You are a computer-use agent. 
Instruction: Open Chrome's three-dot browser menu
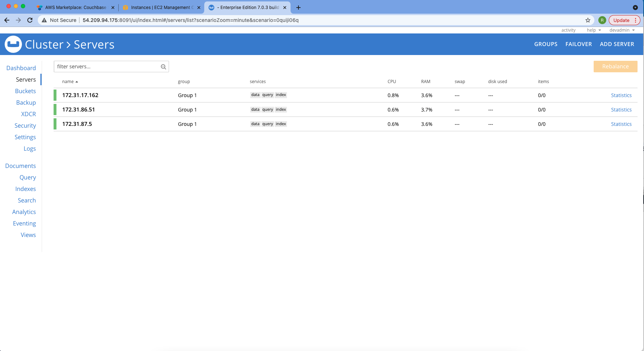click(x=635, y=20)
